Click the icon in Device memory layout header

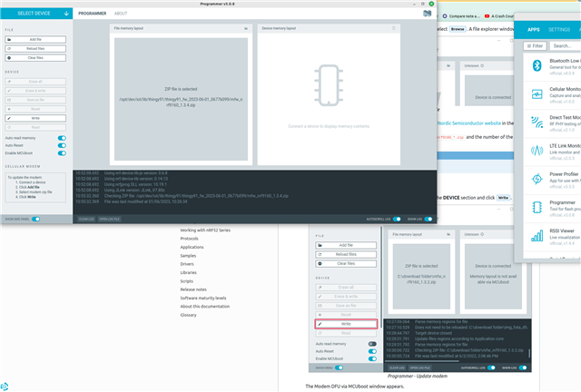pos(393,28)
